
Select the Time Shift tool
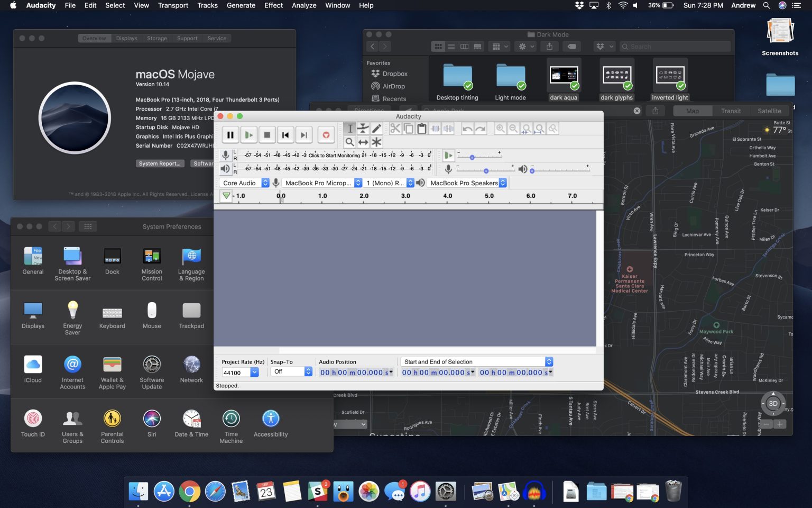point(363,142)
